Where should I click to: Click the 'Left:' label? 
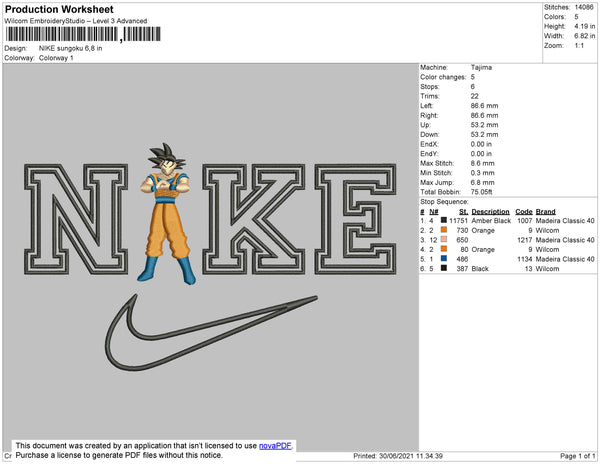click(x=427, y=106)
